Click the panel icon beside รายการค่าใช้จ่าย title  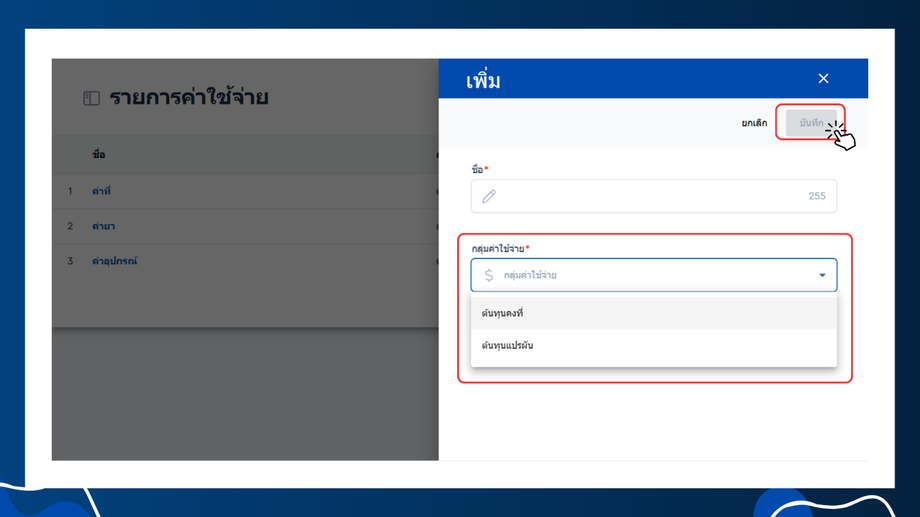[92, 98]
